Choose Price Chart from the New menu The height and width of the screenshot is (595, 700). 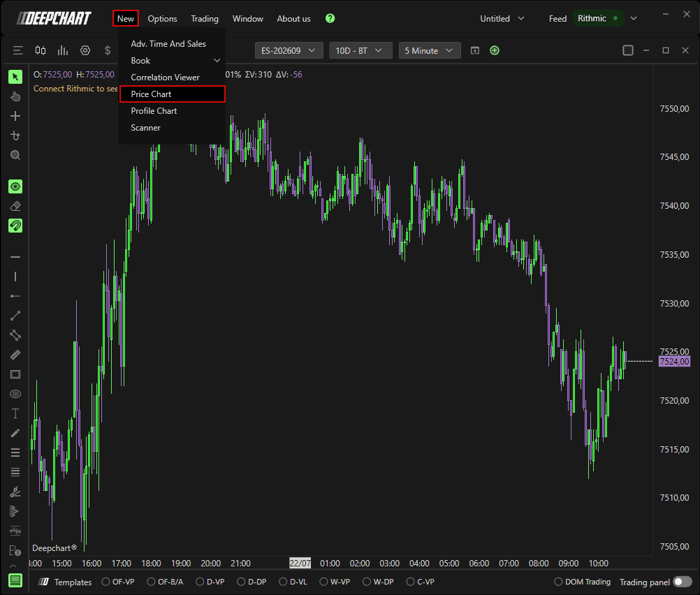coord(173,94)
